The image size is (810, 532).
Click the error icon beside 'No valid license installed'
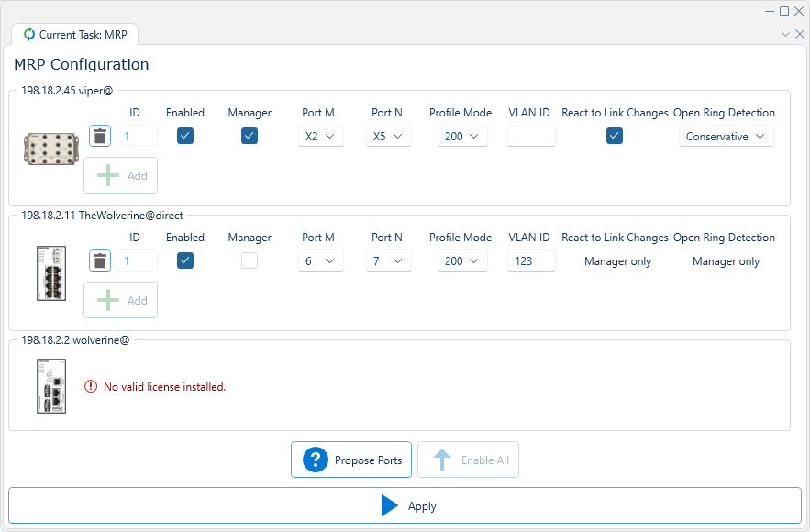tap(90, 386)
